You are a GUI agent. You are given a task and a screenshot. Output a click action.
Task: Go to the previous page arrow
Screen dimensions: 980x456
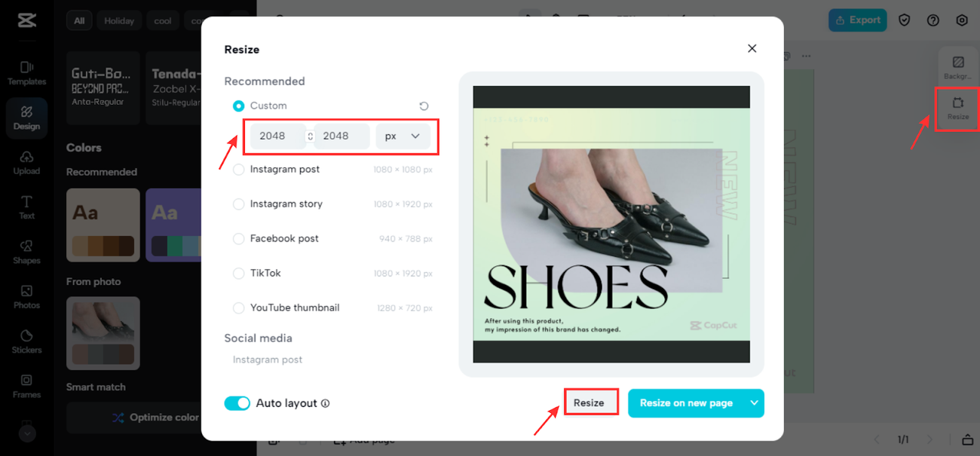pyautogui.click(x=877, y=440)
